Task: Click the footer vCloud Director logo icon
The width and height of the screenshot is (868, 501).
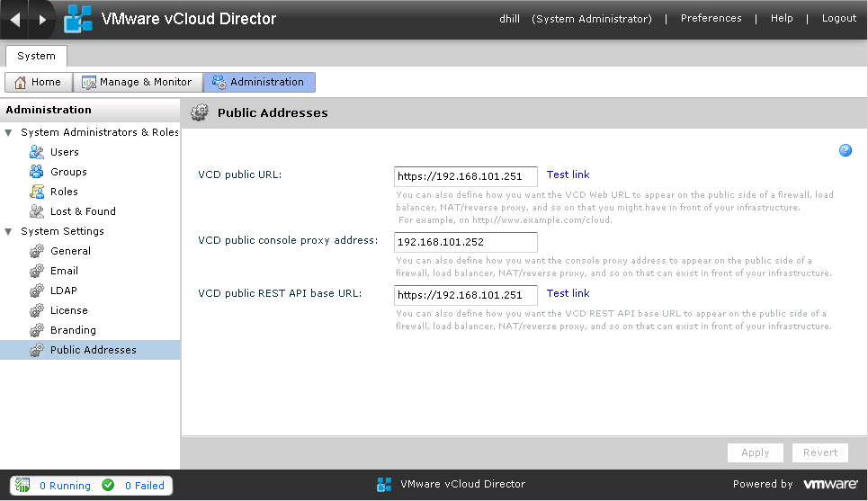Action: click(384, 485)
